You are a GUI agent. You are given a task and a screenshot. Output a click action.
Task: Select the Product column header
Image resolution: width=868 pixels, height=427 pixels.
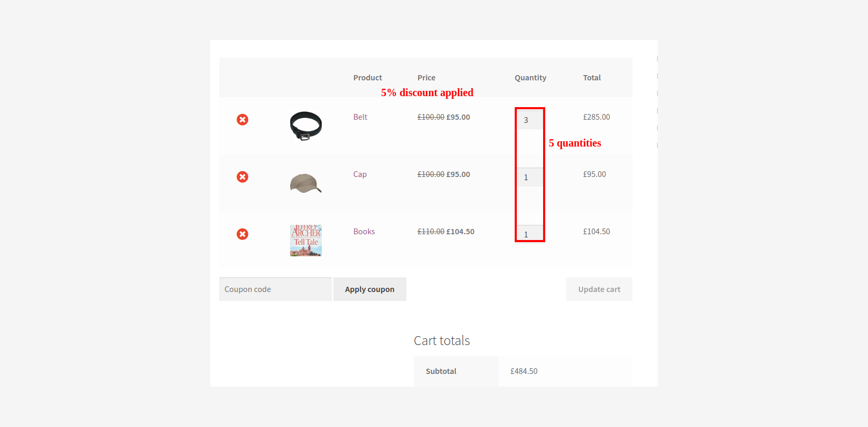367,78
